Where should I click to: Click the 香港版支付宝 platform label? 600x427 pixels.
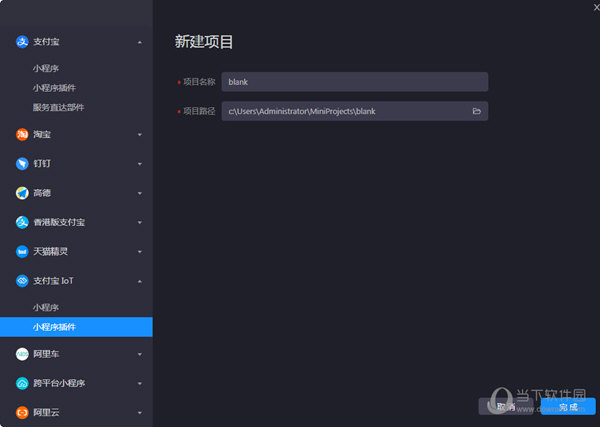click(59, 222)
